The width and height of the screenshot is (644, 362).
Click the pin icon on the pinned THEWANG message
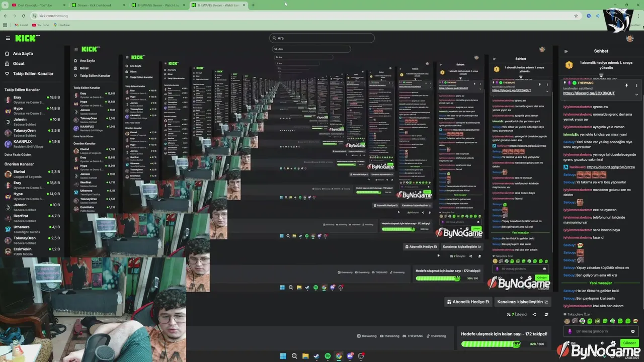pyautogui.click(x=626, y=85)
